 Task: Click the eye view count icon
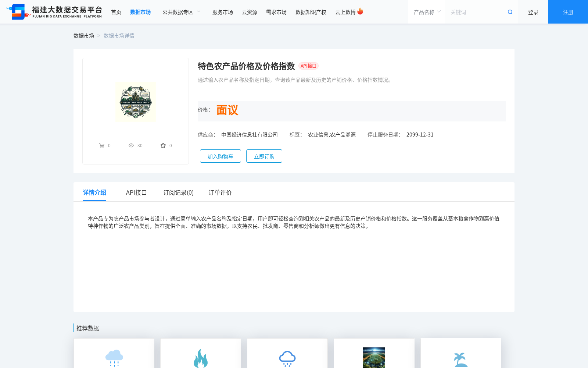click(x=131, y=145)
